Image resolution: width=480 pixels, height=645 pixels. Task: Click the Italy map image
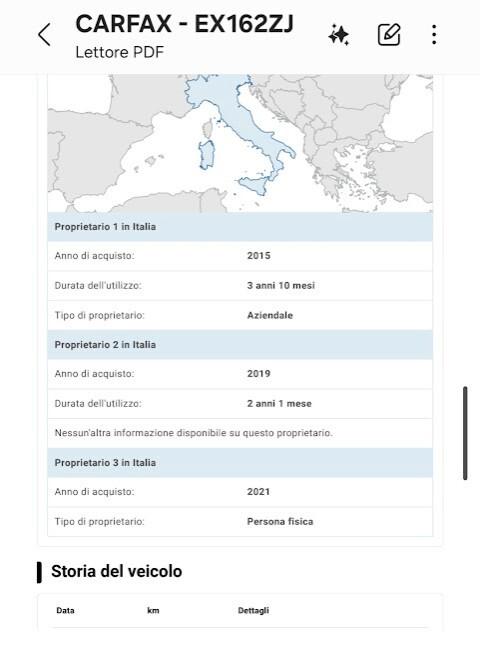pos(240,143)
